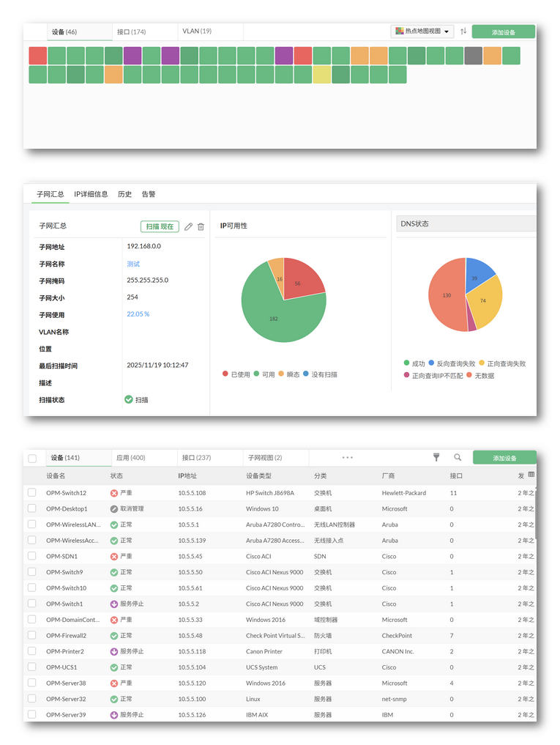
Task: Open the 测试 subnet name link
Action: tap(133, 264)
